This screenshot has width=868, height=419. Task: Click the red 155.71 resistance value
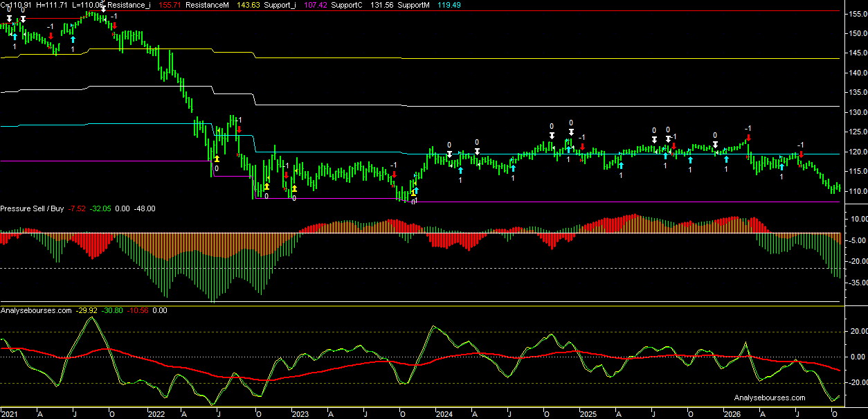(x=170, y=5)
